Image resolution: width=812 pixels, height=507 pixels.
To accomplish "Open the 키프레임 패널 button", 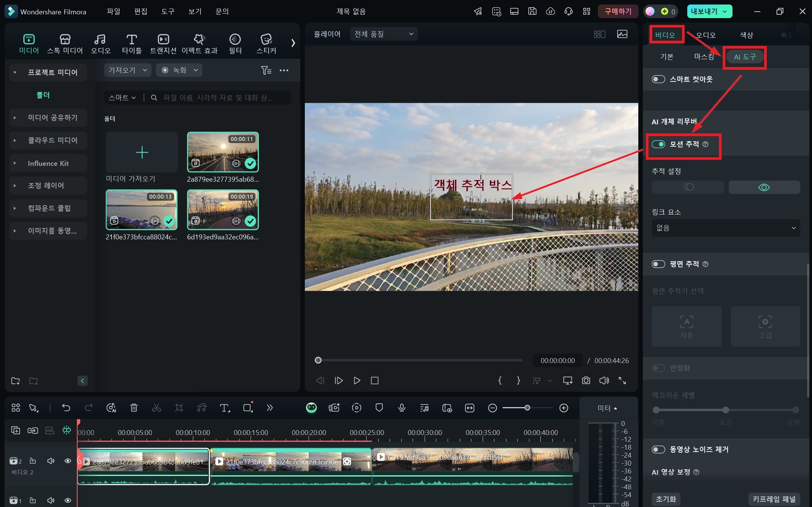I will (774, 499).
